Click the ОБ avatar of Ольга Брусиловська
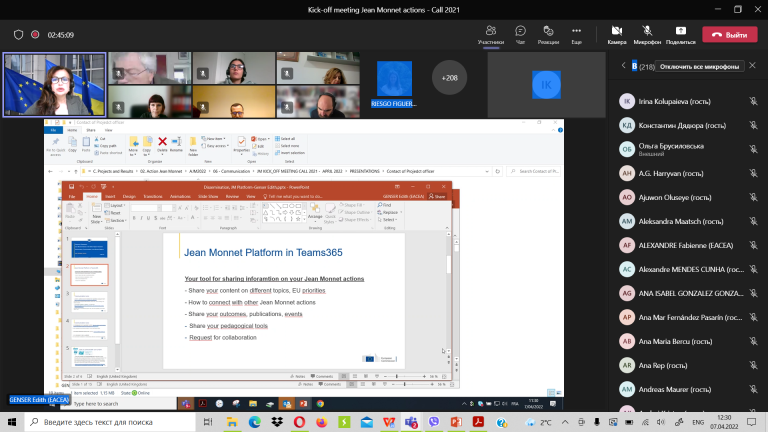 point(626,149)
